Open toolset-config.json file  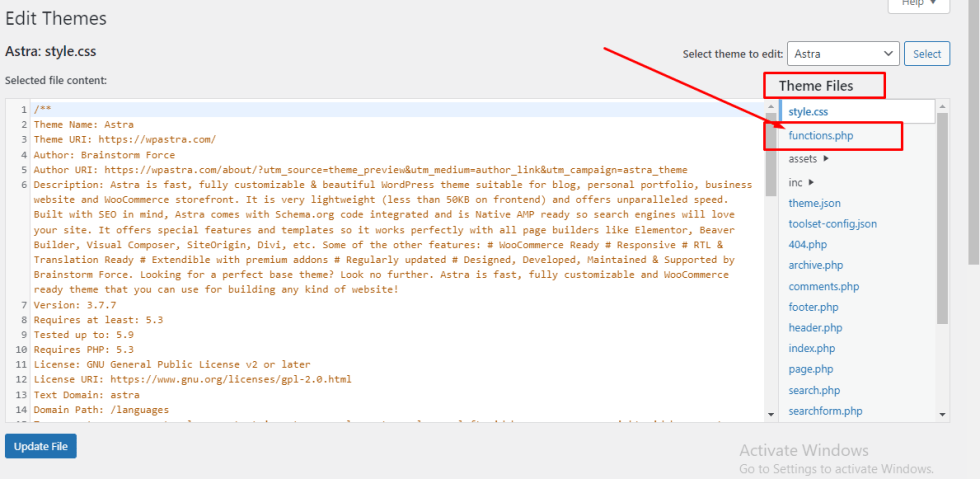click(x=832, y=224)
